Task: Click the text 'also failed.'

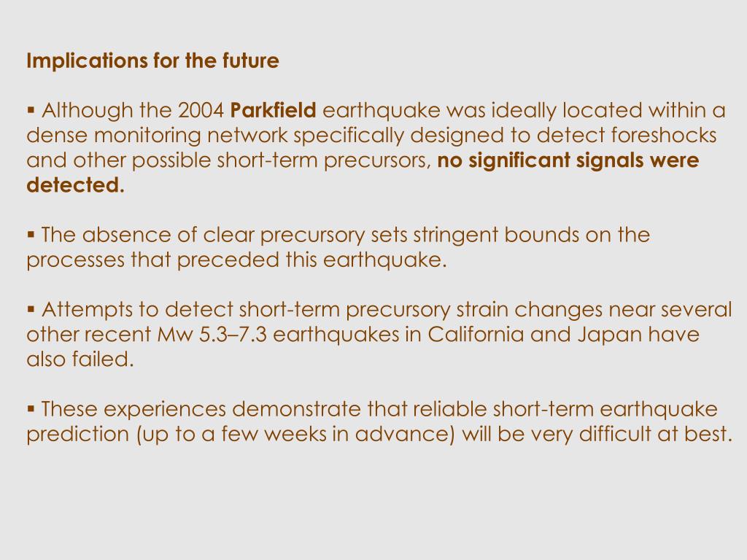Action: point(80,359)
